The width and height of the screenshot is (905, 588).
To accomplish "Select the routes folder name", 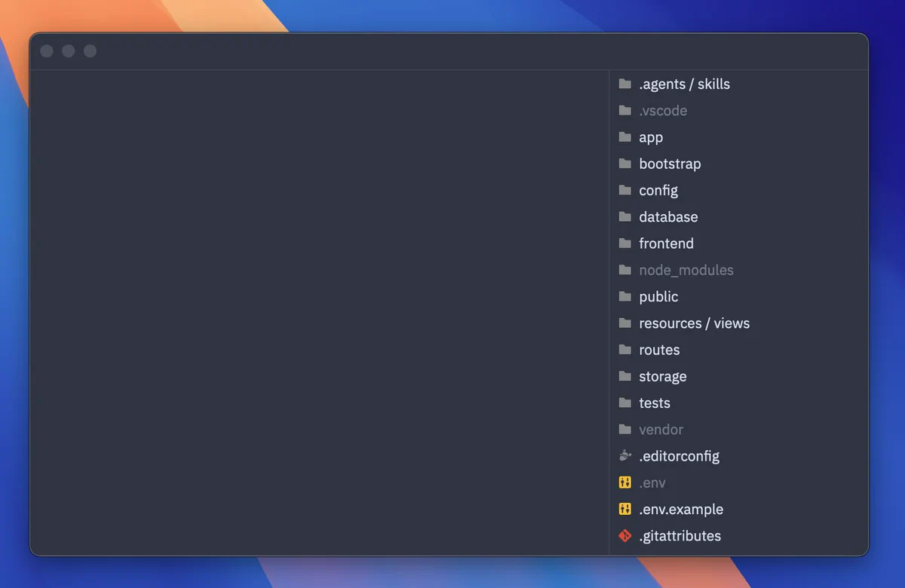I will (659, 350).
